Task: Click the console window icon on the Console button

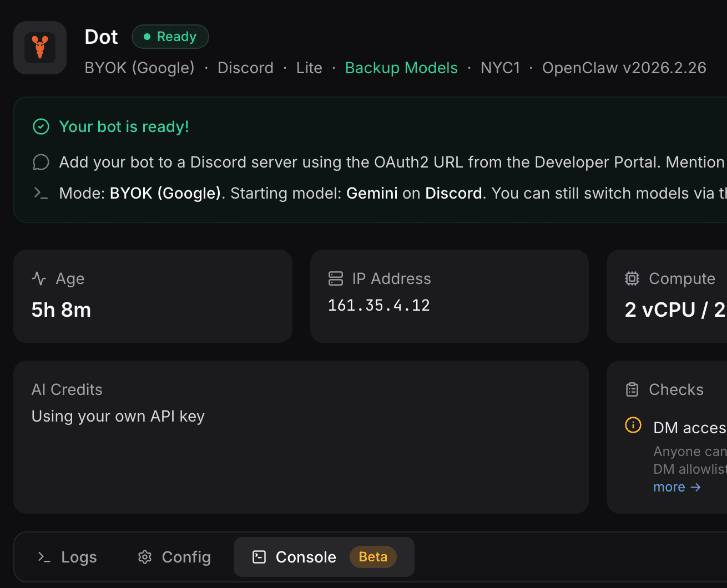Action: click(259, 556)
